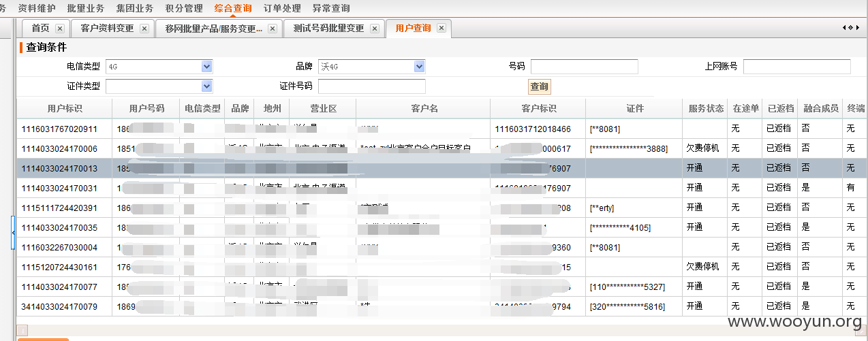Image resolution: width=868 pixels, height=341 pixels.
Task: Open the 集团业务 menu
Action: click(x=135, y=8)
